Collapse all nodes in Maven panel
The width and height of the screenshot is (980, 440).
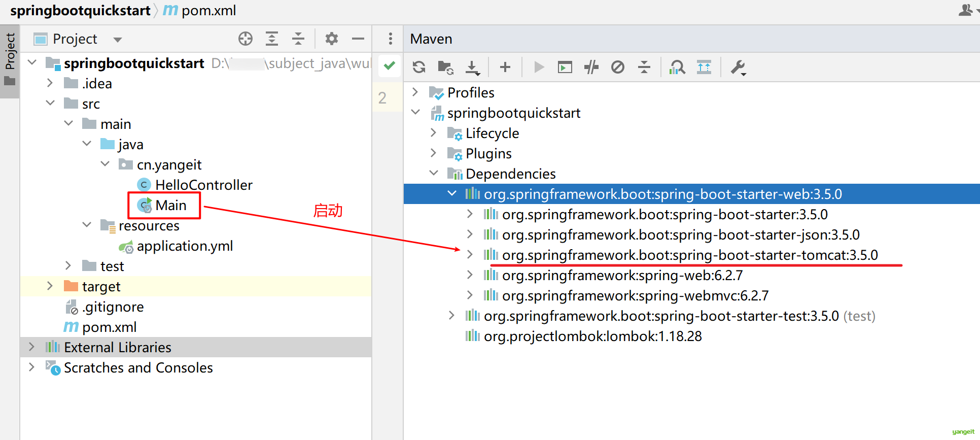point(644,67)
